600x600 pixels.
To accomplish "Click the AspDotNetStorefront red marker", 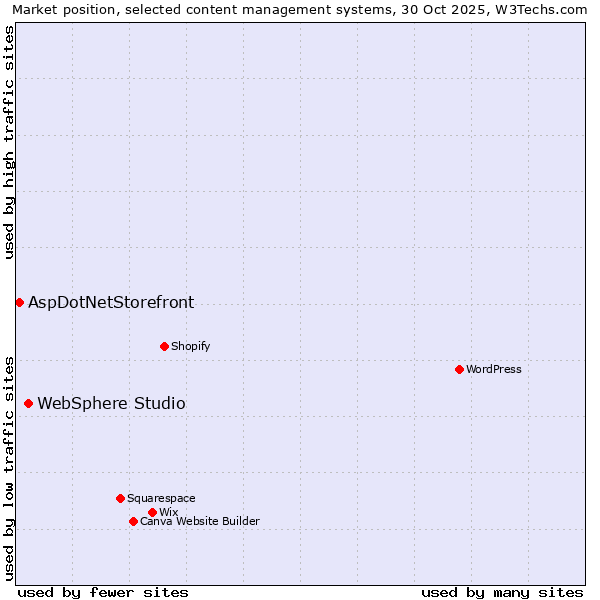I will pos(19,302).
